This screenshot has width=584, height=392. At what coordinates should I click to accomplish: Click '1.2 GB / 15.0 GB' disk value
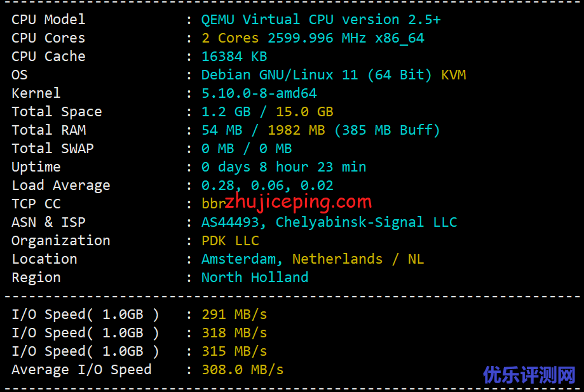[x=268, y=112]
